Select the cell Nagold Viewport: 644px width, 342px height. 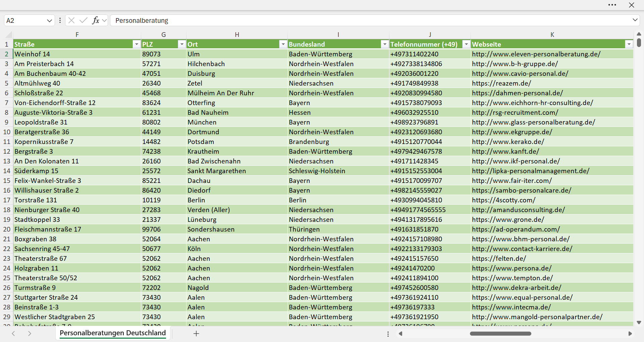tap(237, 288)
